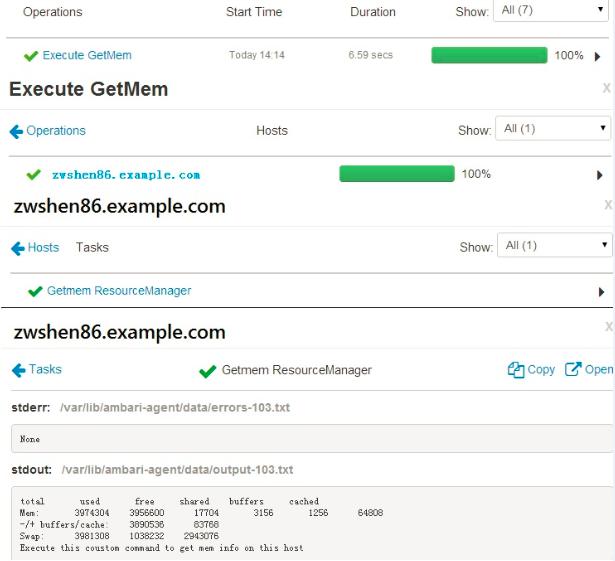This screenshot has width=615, height=561.
Task: Click the stdout memory info output box
Action: click(313, 523)
